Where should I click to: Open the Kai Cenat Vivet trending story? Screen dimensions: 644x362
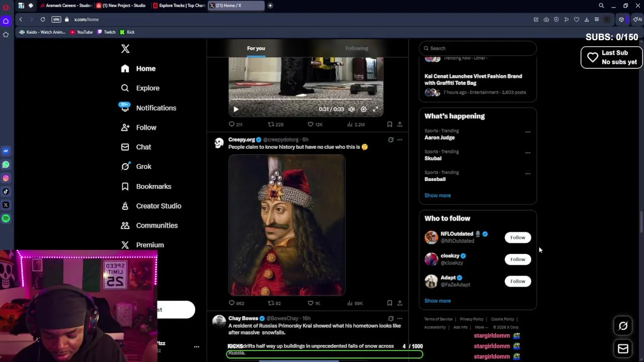(x=473, y=79)
